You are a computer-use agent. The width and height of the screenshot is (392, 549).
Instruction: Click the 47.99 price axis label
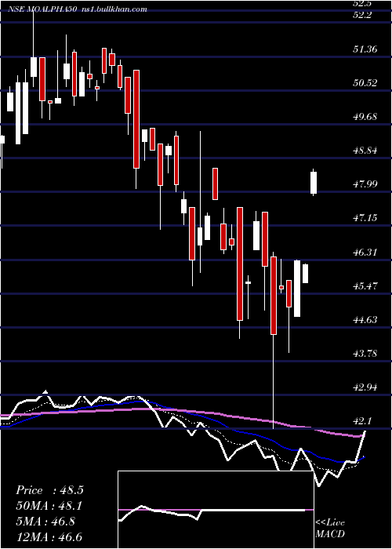(x=365, y=184)
